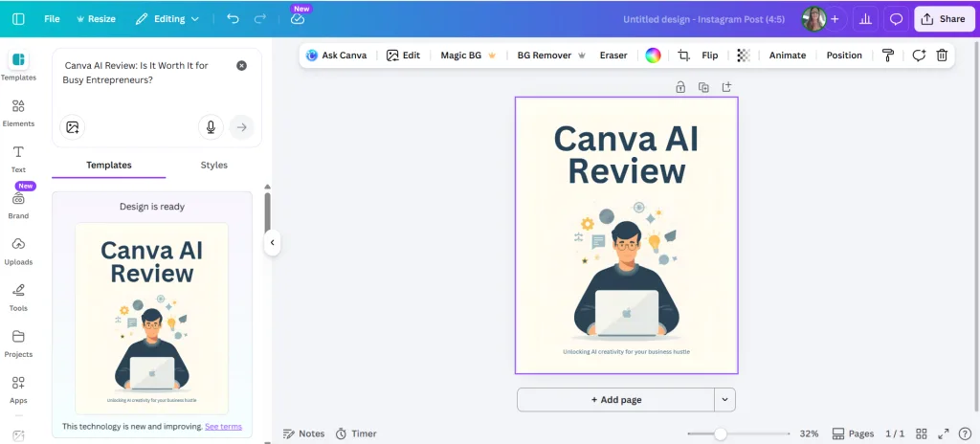The height and width of the screenshot is (444, 980).
Task: Click the 32% zoom level value
Action: [x=809, y=433]
